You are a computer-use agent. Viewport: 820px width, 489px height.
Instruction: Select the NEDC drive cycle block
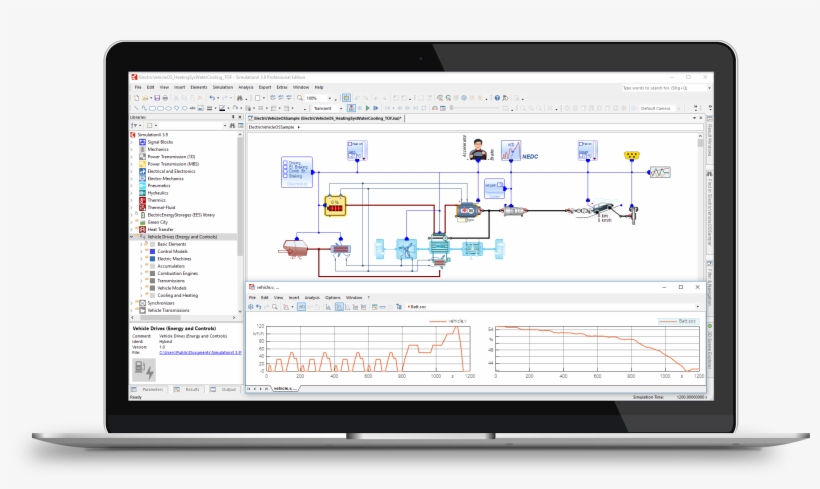tap(511, 151)
